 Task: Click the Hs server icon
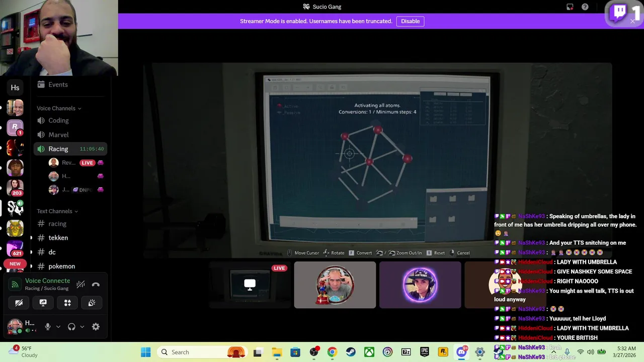click(x=15, y=87)
